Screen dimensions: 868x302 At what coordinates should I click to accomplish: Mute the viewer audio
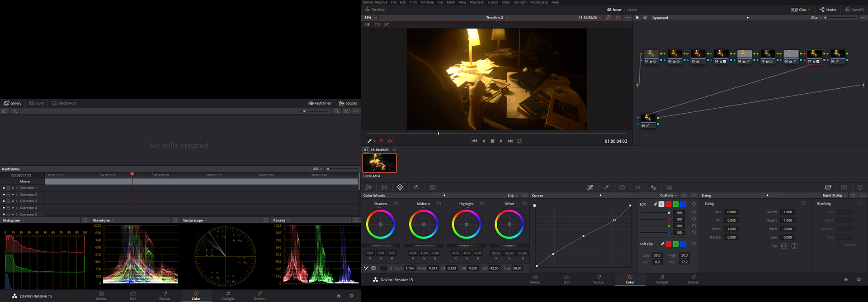tap(390, 141)
